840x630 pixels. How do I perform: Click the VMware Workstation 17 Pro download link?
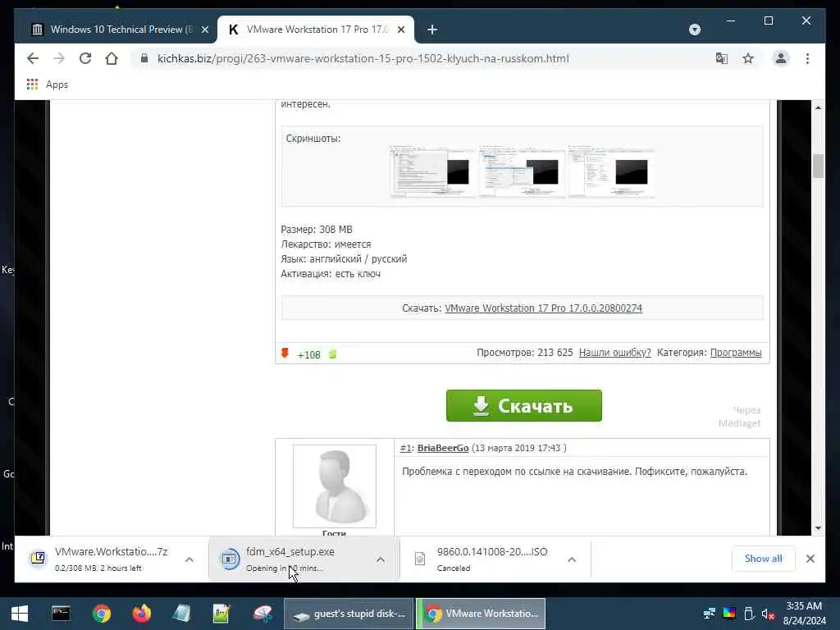tap(543, 308)
